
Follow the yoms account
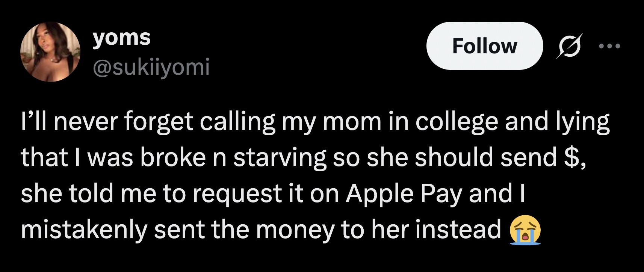click(484, 46)
